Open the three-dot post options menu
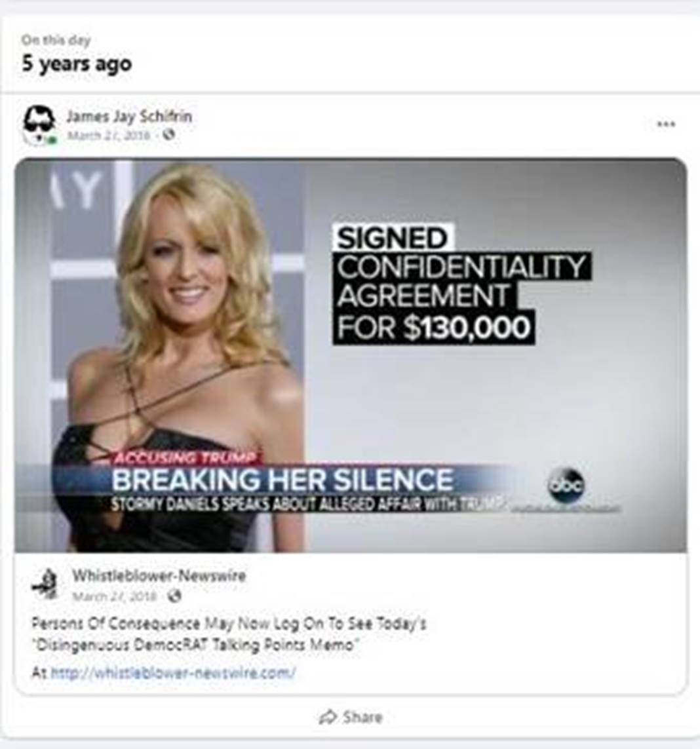This screenshot has height=749, width=700. (x=666, y=125)
